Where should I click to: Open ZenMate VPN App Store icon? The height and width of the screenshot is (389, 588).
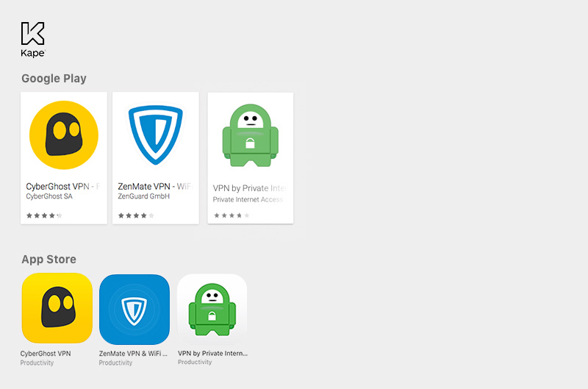coord(135,310)
